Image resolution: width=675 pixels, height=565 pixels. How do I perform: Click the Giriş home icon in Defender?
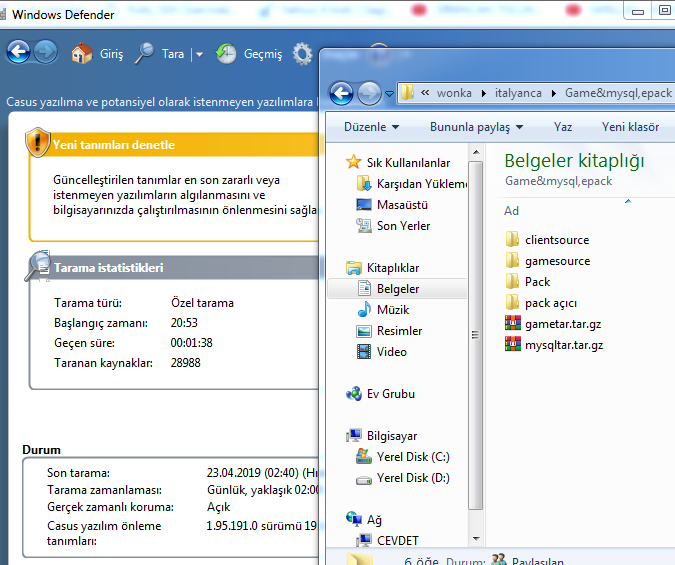click(x=82, y=53)
